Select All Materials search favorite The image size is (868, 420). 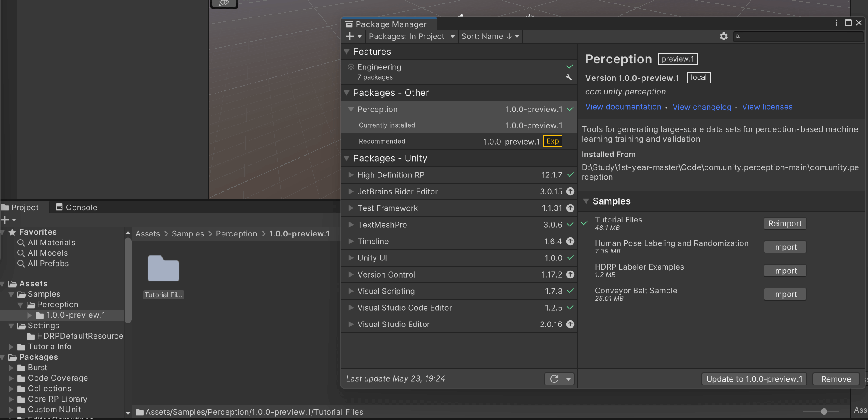pyautogui.click(x=52, y=243)
